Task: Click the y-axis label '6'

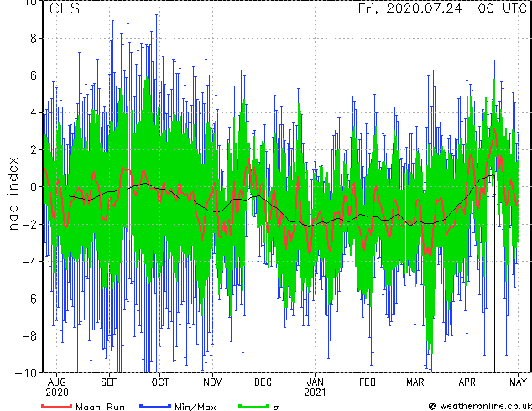Action: pos(34,75)
